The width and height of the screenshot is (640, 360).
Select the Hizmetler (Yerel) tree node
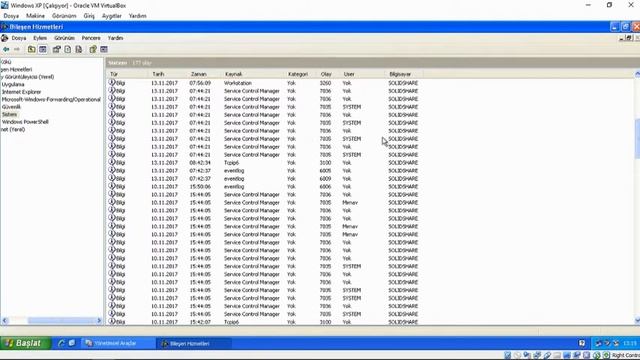(x=13, y=129)
